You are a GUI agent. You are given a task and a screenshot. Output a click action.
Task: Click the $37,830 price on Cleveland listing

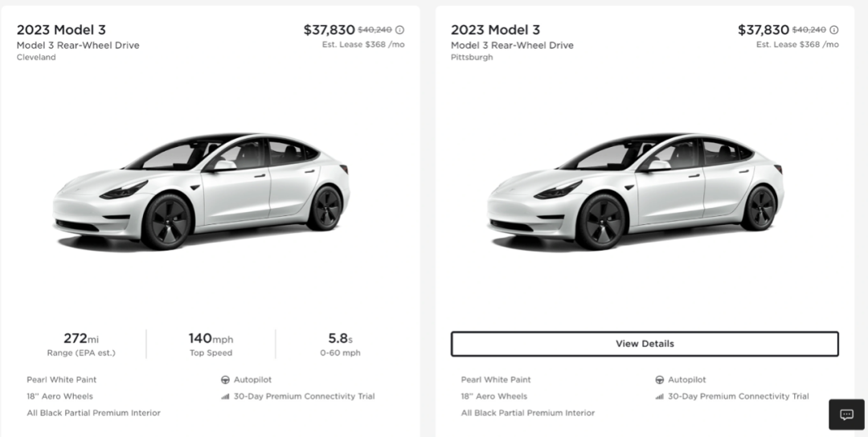pos(329,30)
